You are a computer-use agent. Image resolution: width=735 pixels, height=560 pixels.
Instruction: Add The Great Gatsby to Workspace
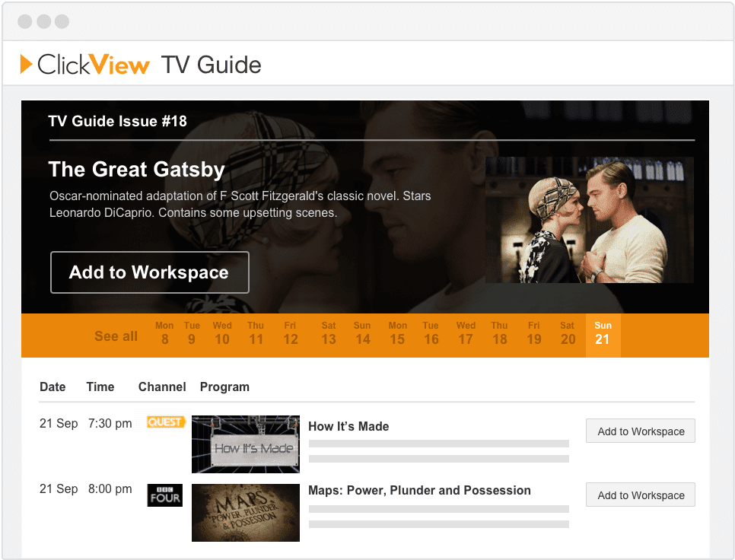click(150, 272)
